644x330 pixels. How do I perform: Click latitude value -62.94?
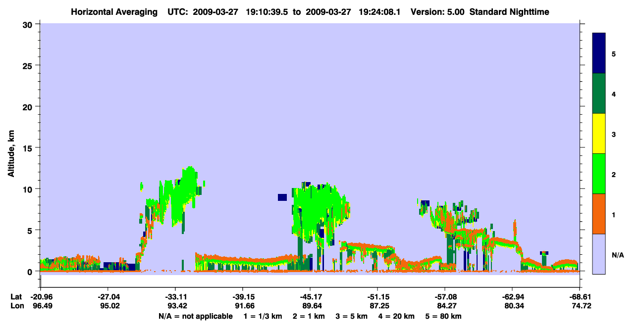(x=512, y=297)
